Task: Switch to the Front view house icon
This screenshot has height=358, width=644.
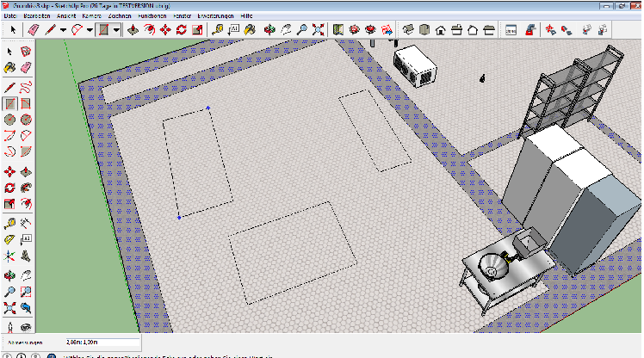Action: tap(441, 30)
